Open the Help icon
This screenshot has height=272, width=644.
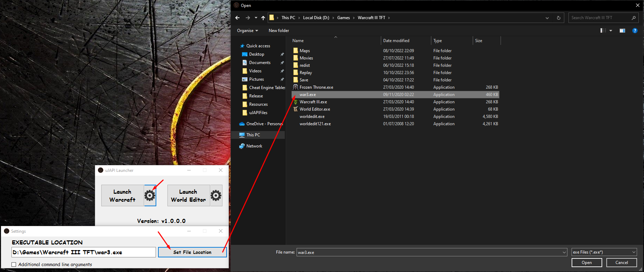pyautogui.click(x=635, y=31)
